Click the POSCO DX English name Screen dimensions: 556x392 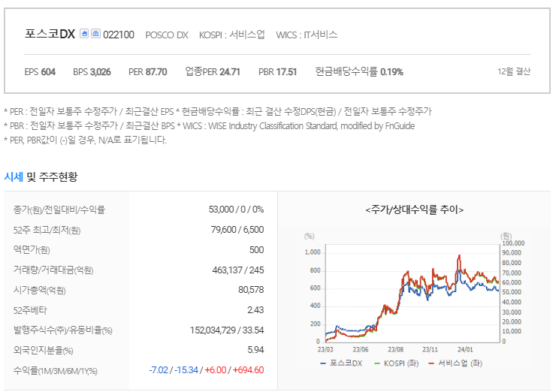[167, 35]
